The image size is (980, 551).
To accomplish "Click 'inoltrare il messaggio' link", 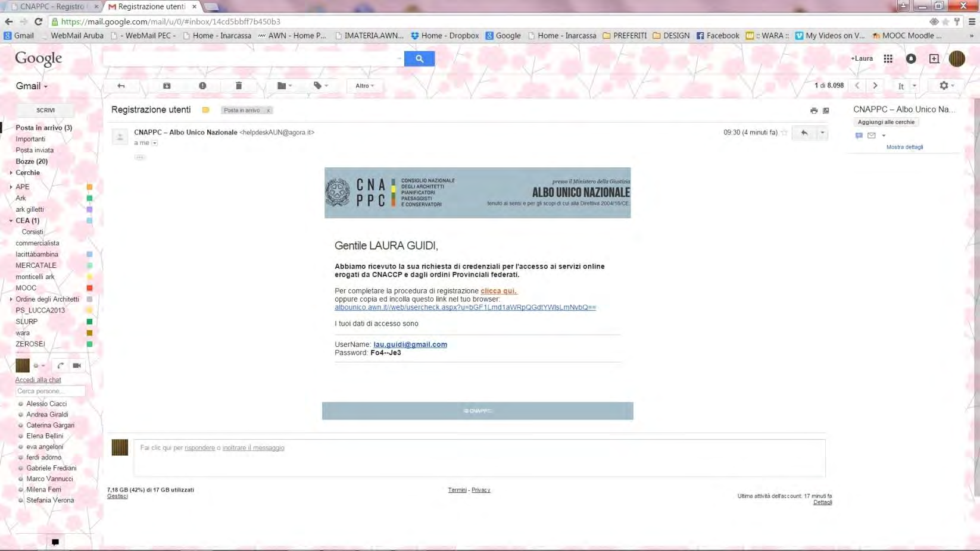I will point(253,448).
